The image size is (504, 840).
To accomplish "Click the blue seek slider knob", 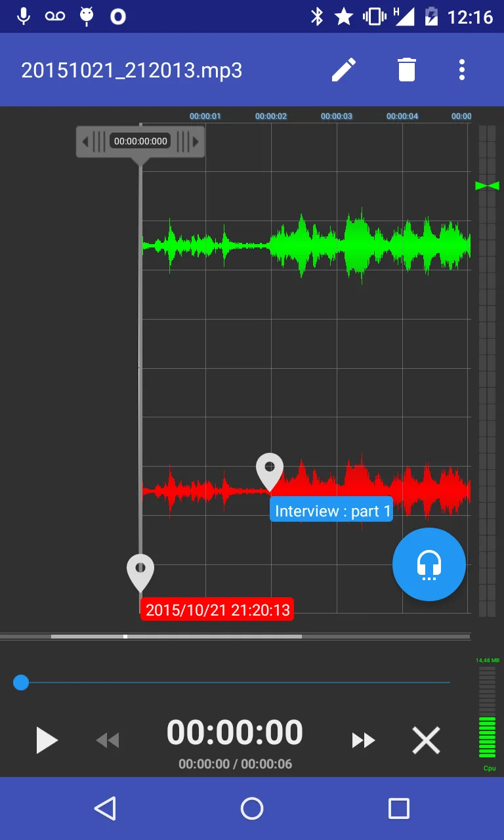I will coord(21,682).
